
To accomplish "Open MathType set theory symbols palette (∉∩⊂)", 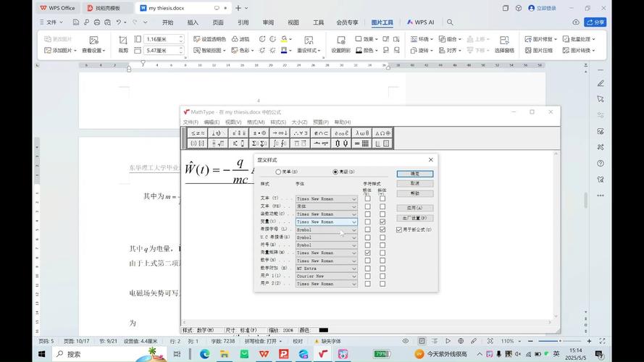I will 321,133.
